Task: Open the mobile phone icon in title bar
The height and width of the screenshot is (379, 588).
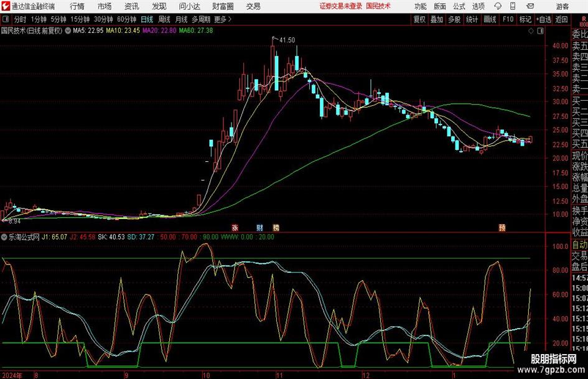Action: click(x=513, y=6)
